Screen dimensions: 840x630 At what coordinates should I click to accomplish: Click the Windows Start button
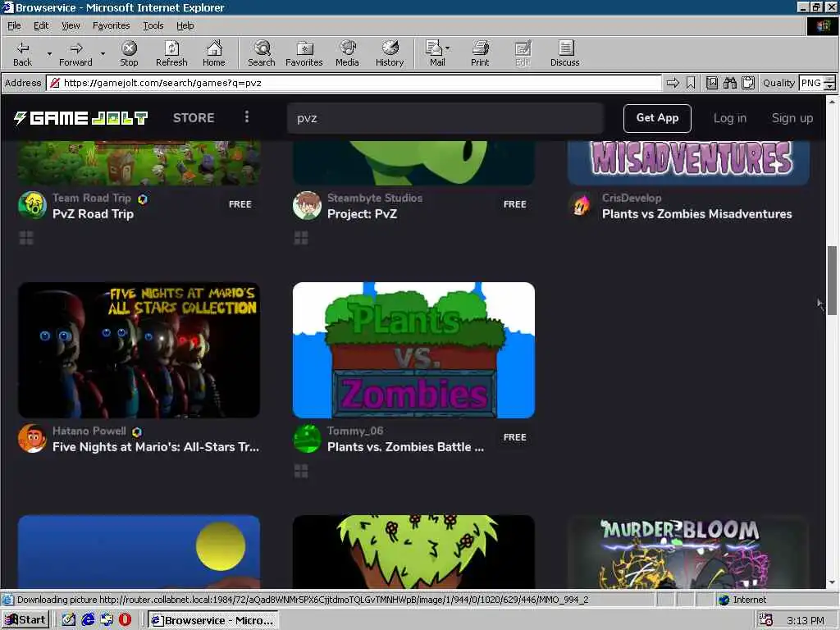pyautogui.click(x=25, y=620)
